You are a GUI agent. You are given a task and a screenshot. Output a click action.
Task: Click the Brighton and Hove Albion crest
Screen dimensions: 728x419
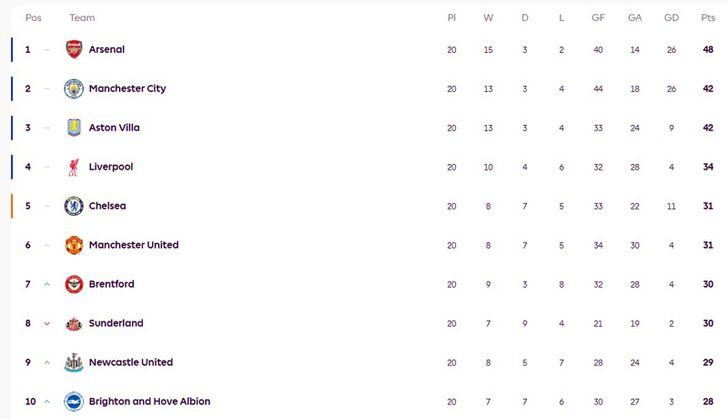(74, 401)
